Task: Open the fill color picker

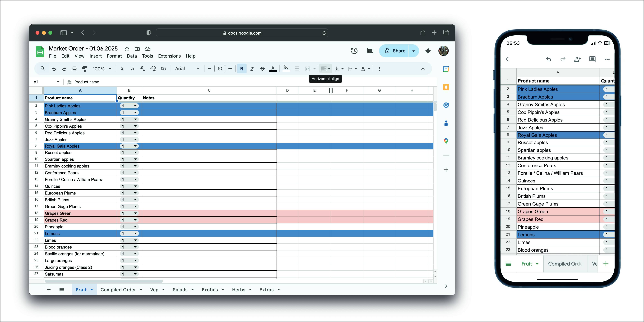Action: coord(286,69)
